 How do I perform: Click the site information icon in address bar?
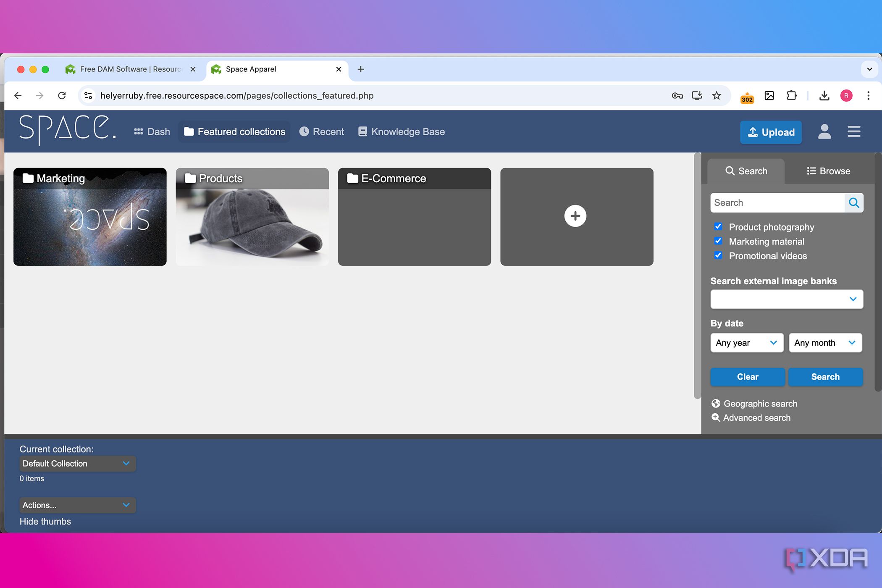(x=88, y=96)
